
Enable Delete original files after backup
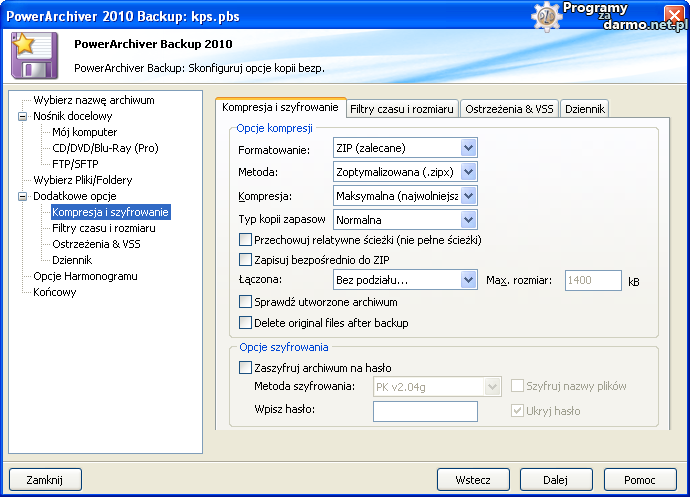pyautogui.click(x=246, y=323)
